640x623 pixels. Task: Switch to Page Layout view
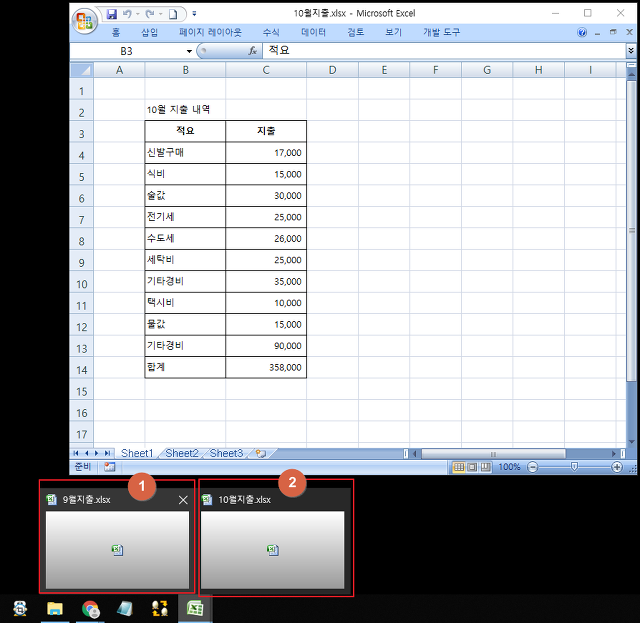point(472,467)
